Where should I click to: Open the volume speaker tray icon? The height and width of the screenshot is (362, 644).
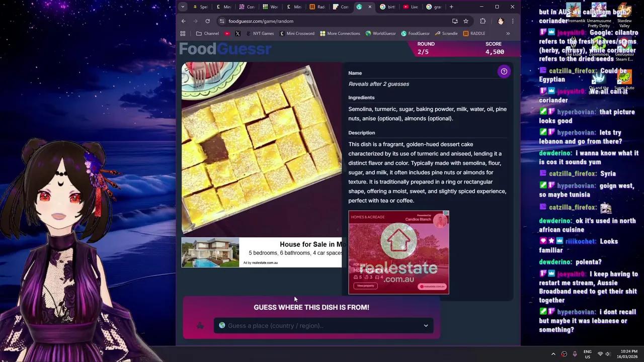pyautogui.click(x=608, y=354)
